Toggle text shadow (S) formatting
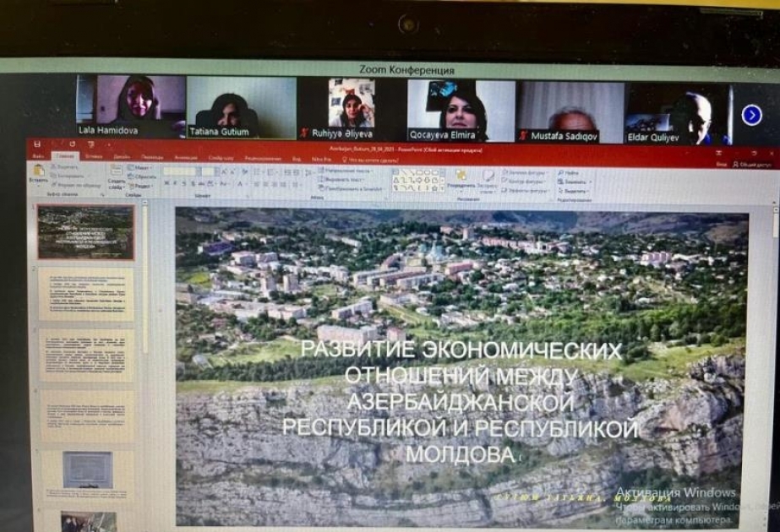 click(x=193, y=184)
